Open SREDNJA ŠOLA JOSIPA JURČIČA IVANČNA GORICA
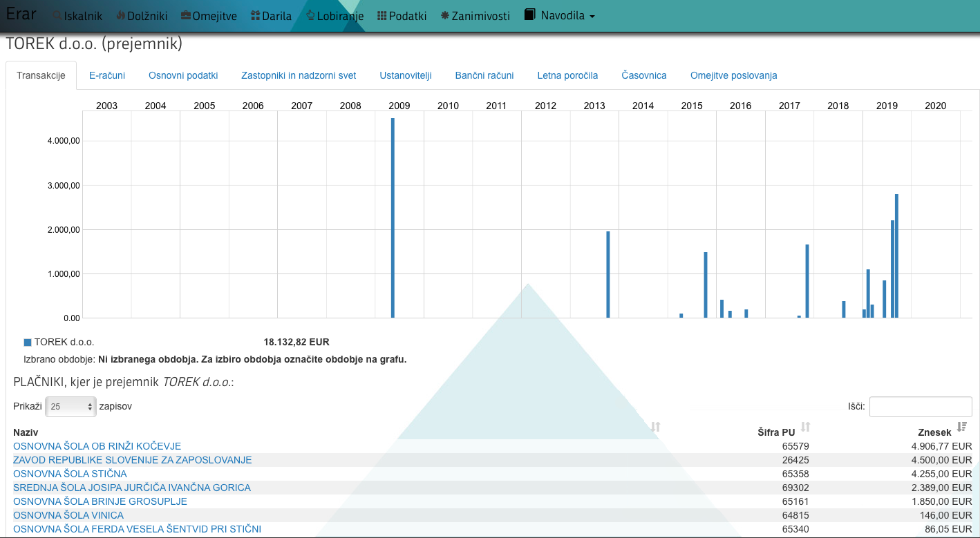This screenshot has height=538, width=980. (x=132, y=488)
